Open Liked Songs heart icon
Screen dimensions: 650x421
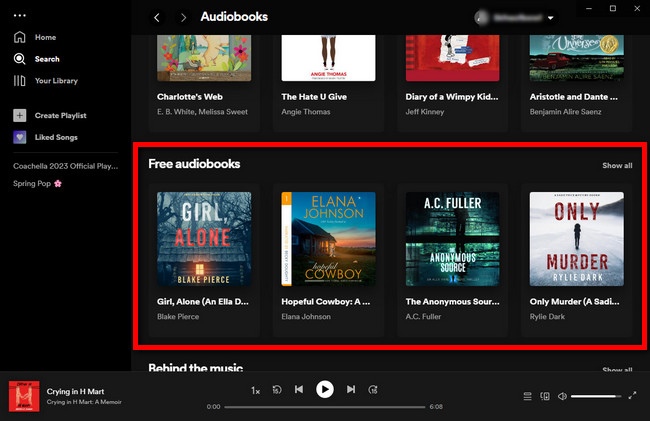click(19, 137)
